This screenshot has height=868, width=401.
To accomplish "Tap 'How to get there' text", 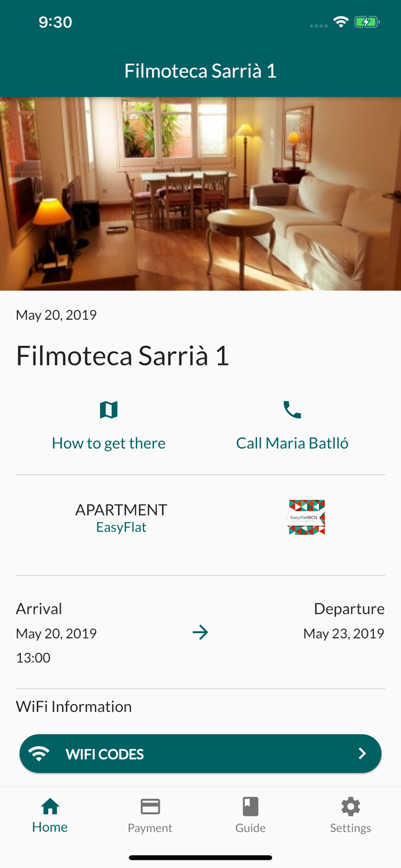I will [108, 443].
